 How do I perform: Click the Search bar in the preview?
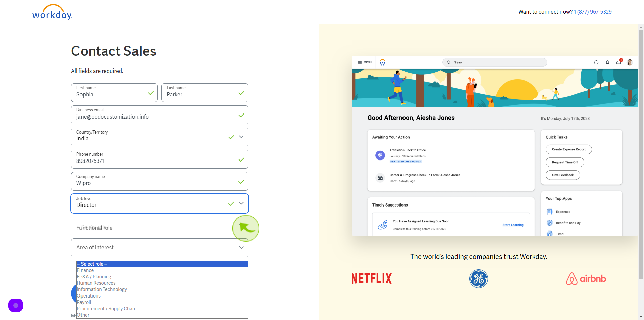coord(495,62)
